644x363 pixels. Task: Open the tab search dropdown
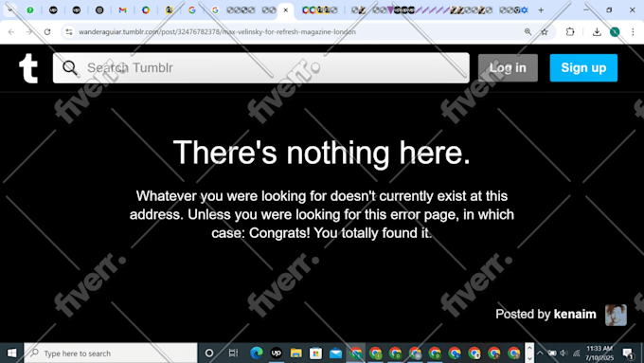tap(9, 9)
